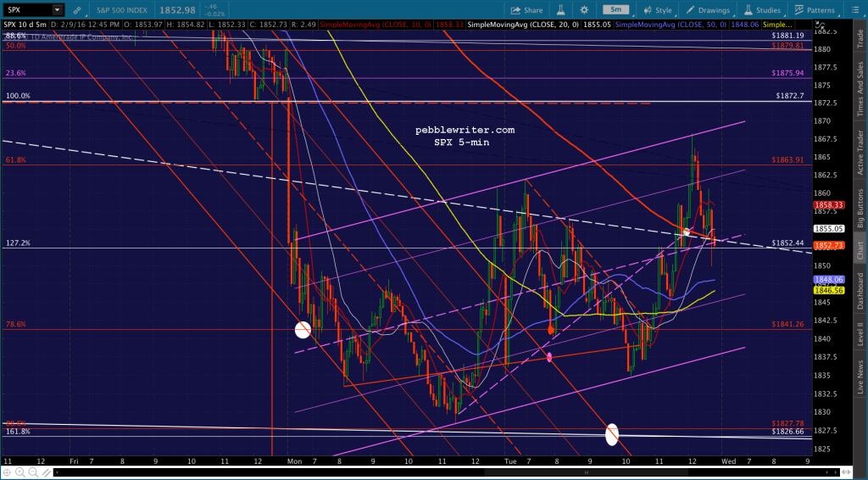Click the small pink oval marker on orange trendline

coord(549,357)
